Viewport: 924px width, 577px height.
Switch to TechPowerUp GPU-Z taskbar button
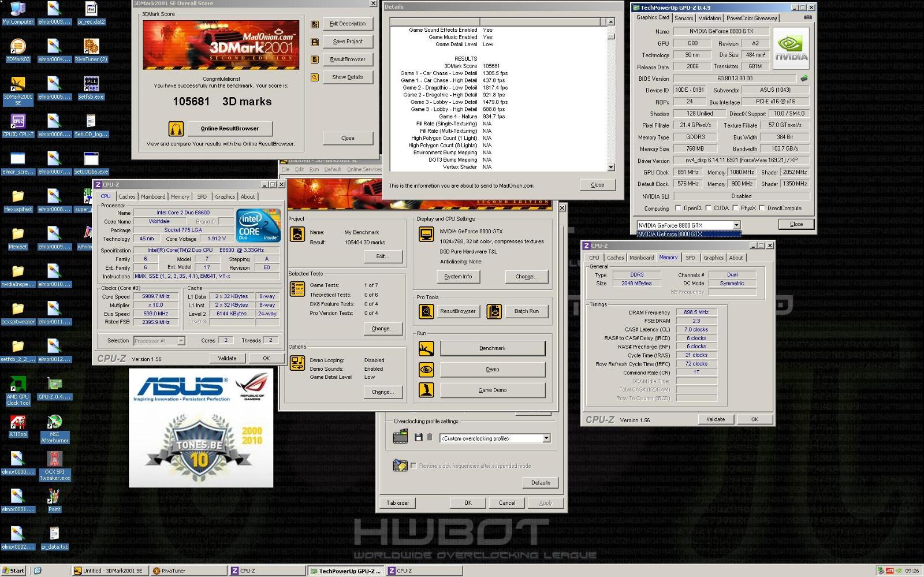coord(345,571)
